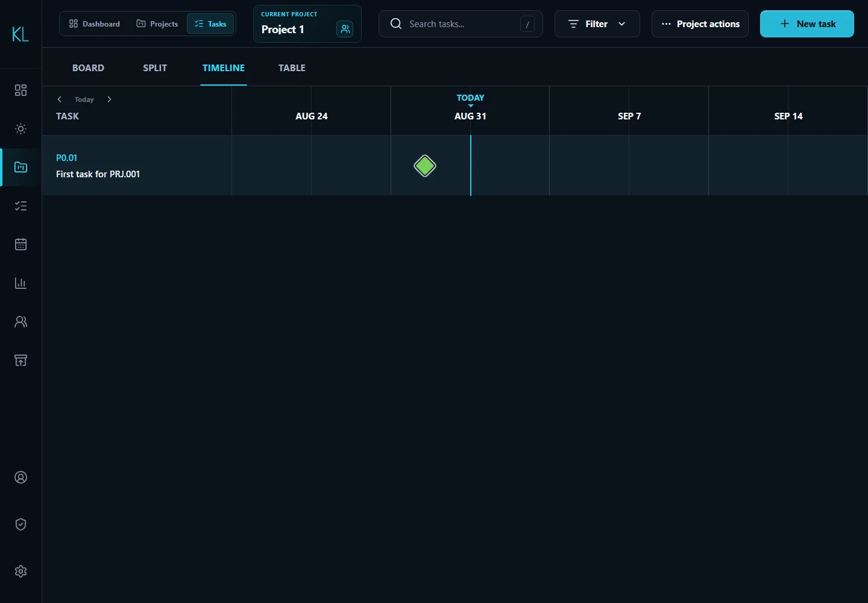Screen dimensions: 868x603
Task: Click the green diamond task milestone
Action: tap(425, 166)
